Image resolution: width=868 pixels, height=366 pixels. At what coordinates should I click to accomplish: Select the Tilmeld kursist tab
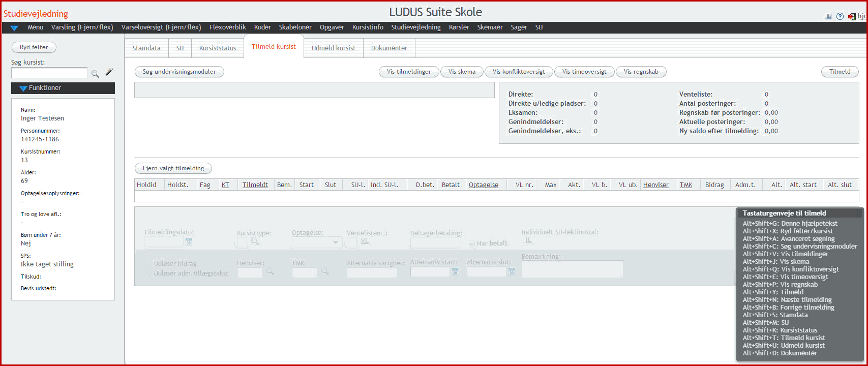[274, 47]
